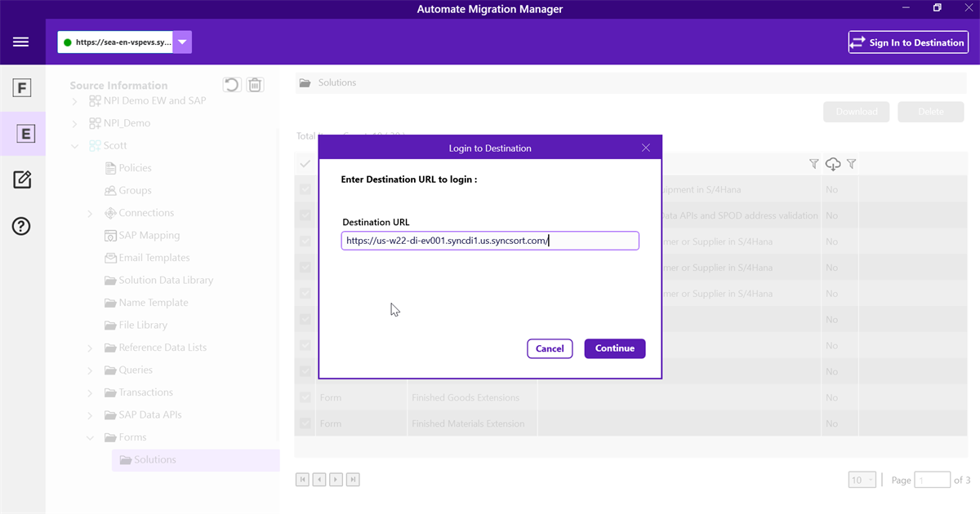Click the Destination URL input field
The height and width of the screenshot is (514, 980).
click(490, 241)
